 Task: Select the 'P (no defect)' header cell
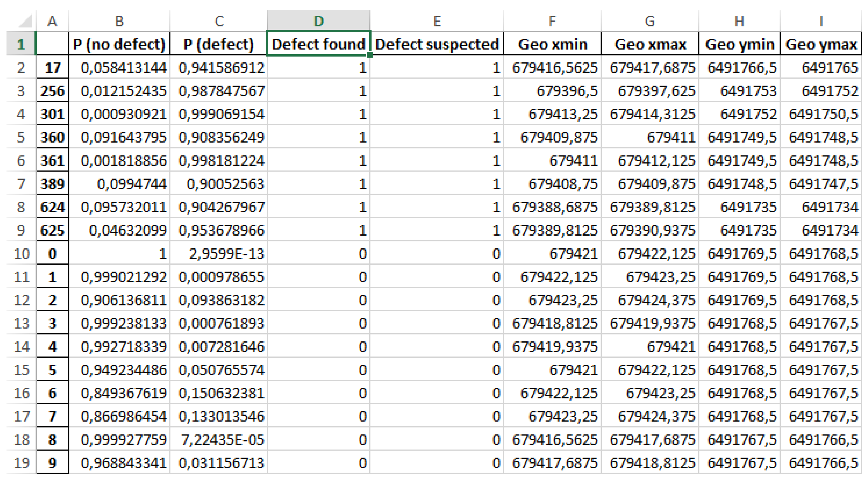pos(119,44)
